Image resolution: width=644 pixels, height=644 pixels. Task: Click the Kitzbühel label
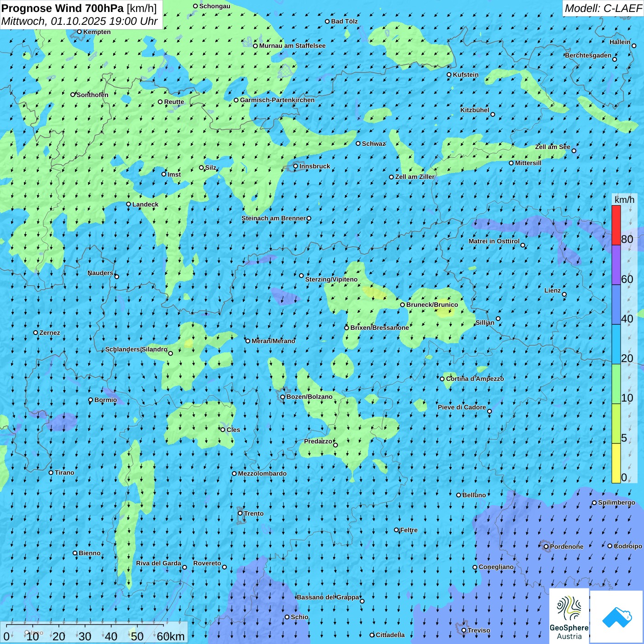475,110
